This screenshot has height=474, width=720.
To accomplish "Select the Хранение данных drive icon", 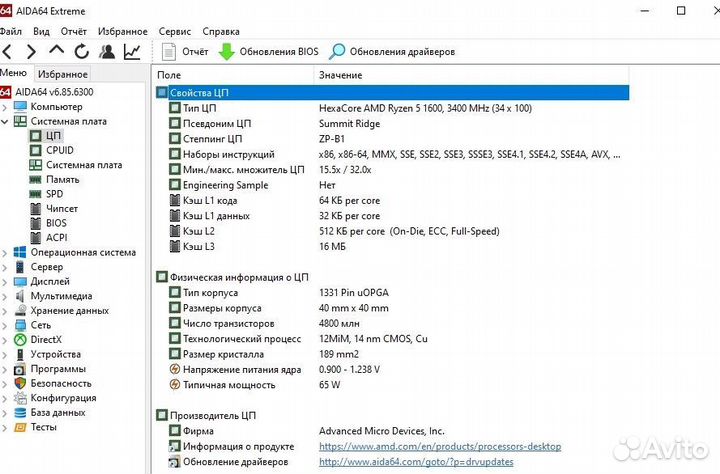I will tap(20, 310).
